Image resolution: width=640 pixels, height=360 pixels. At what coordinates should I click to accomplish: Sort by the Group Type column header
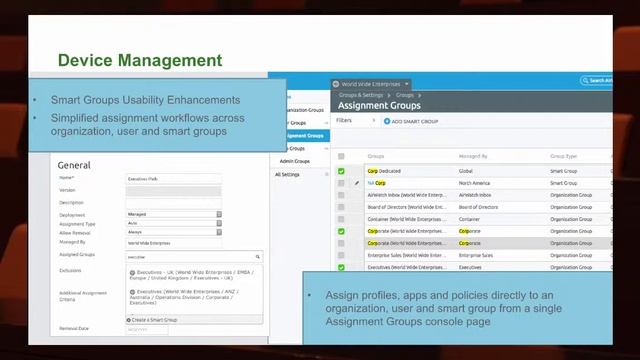coord(563,156)
